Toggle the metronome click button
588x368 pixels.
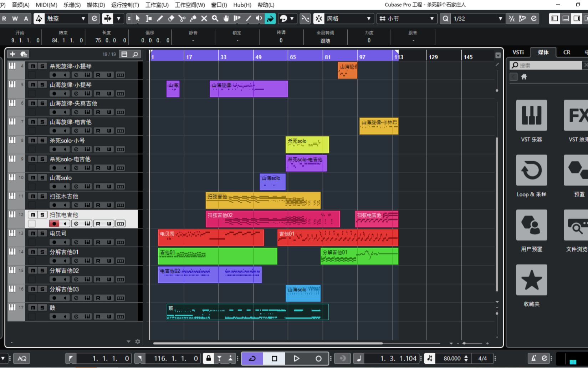(533, 358)
